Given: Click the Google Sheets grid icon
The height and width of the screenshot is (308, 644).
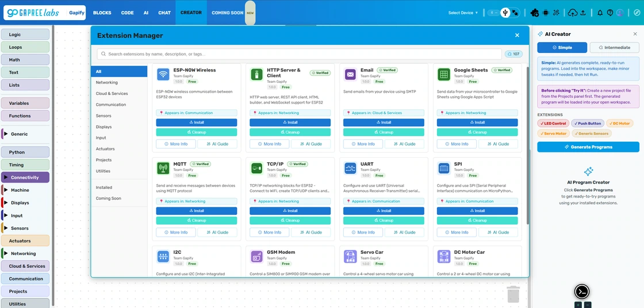Looking at the screenshot, I should [444, 74].
